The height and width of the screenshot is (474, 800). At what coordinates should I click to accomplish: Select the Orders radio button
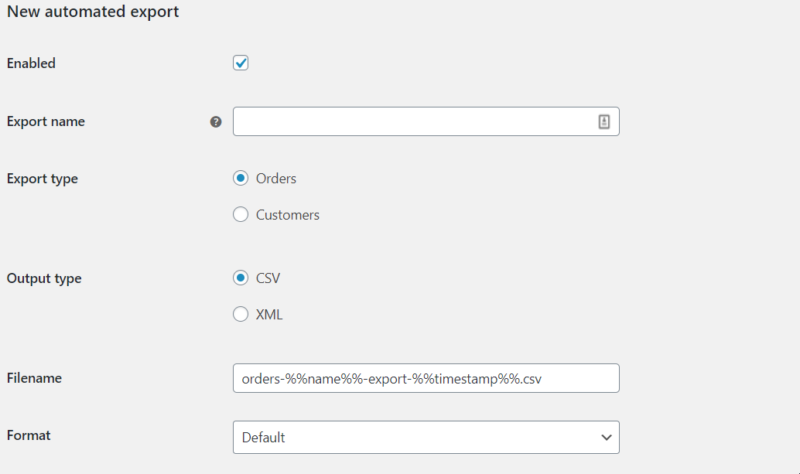tap(241, 178)
